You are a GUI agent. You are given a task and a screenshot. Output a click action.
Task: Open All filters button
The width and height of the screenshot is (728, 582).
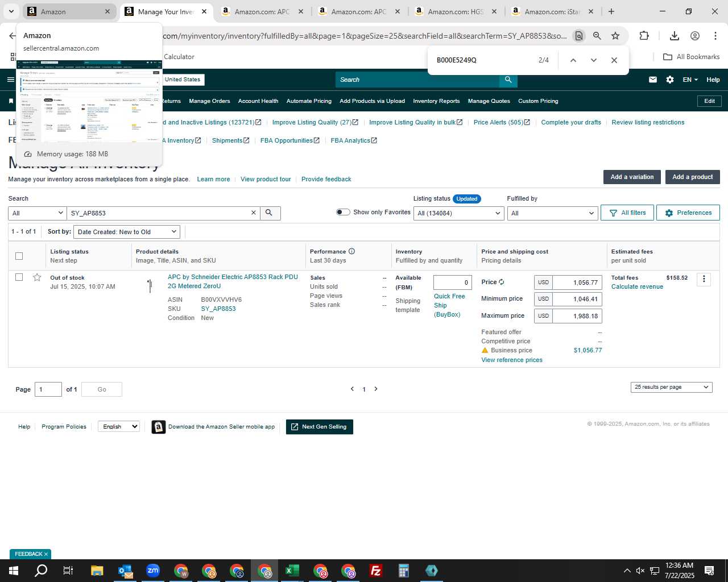pos(627,213)
